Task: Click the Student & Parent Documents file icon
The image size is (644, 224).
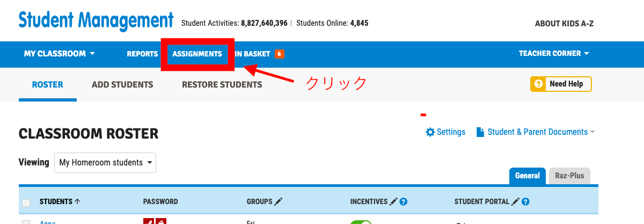Action: point(480,132)
